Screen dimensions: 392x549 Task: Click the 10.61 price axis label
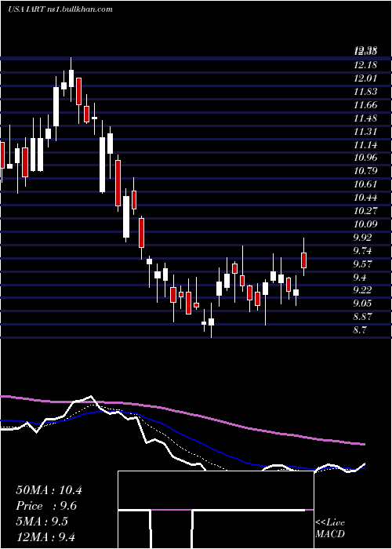(365, 184)
